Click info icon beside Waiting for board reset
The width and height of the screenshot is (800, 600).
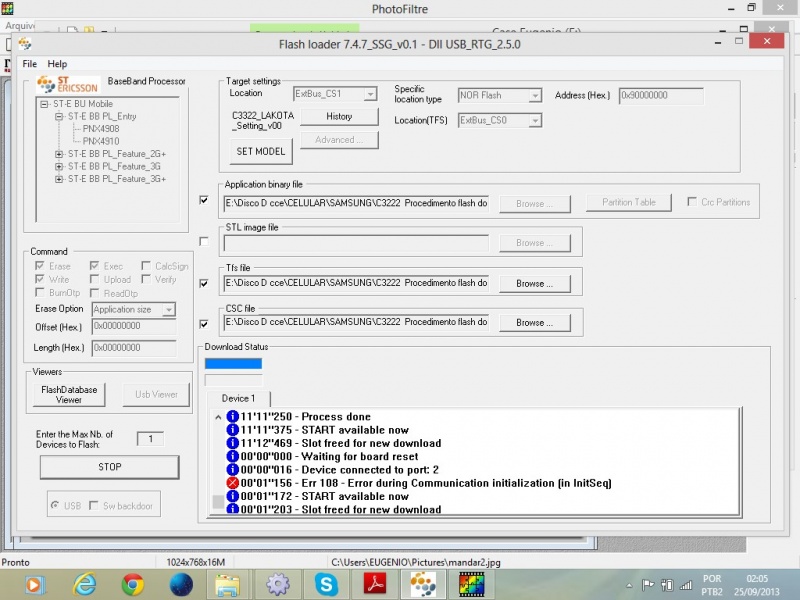click(x=232, y=456)
